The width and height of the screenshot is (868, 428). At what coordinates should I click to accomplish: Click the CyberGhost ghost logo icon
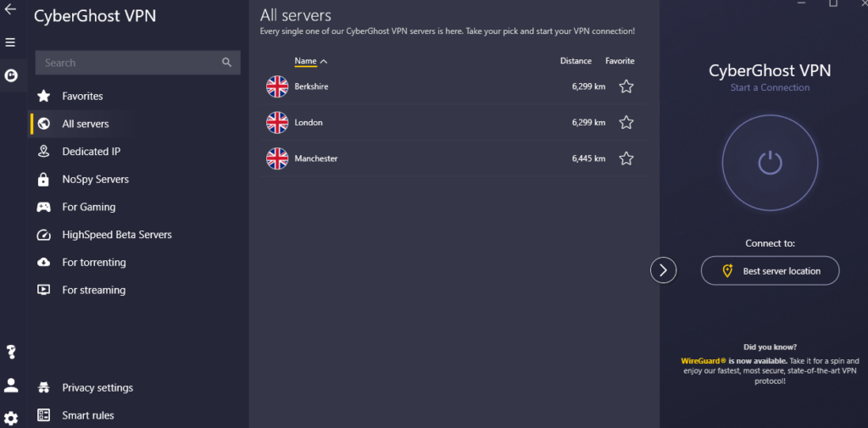[11, 75]
